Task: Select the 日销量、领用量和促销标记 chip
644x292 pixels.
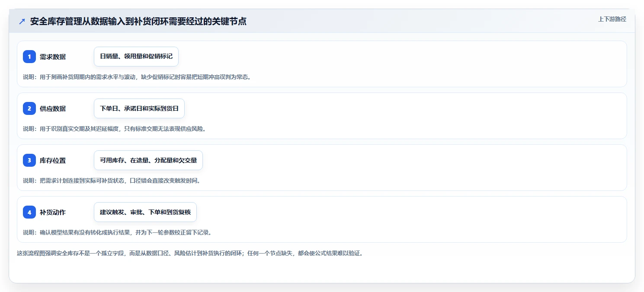Action: (136, 57)
